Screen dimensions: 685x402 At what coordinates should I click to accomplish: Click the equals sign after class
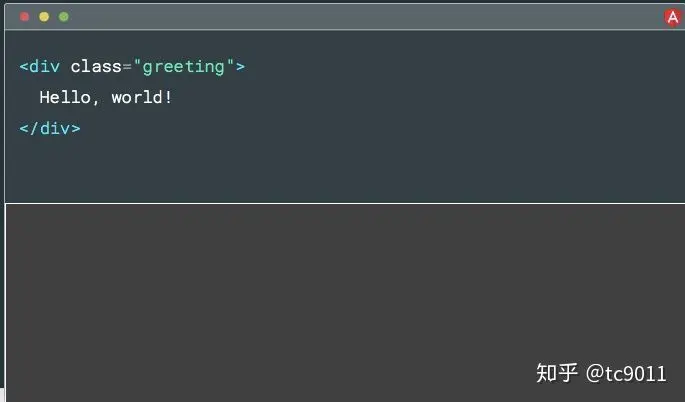click(127, 67)
